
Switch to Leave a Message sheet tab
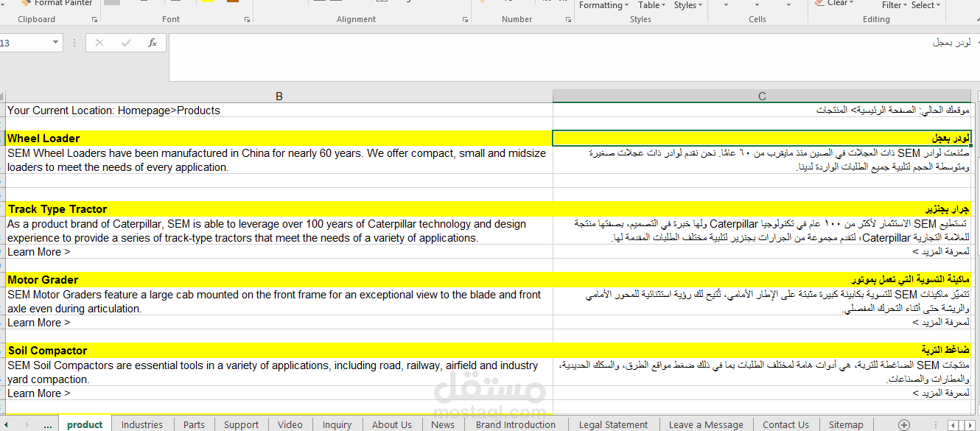[x=706, y=424]
